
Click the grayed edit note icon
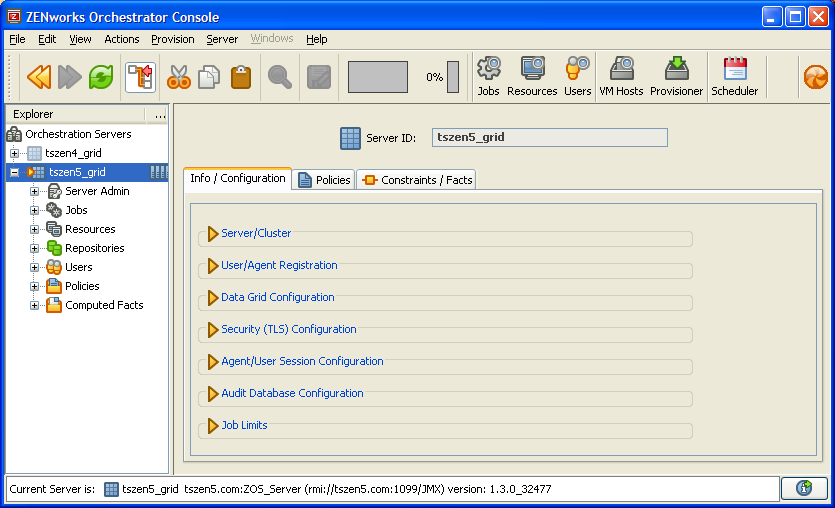coord(319,77)
